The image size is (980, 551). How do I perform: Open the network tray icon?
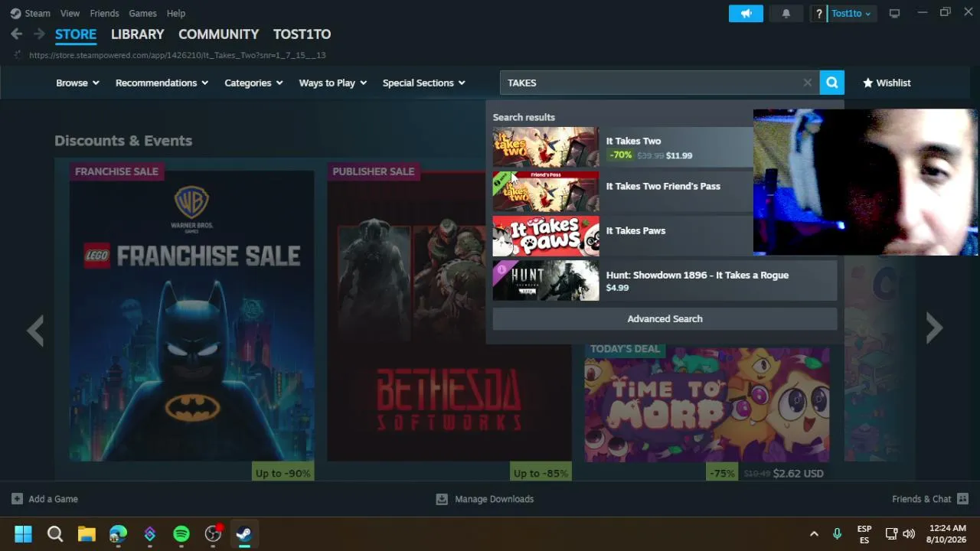891,534
